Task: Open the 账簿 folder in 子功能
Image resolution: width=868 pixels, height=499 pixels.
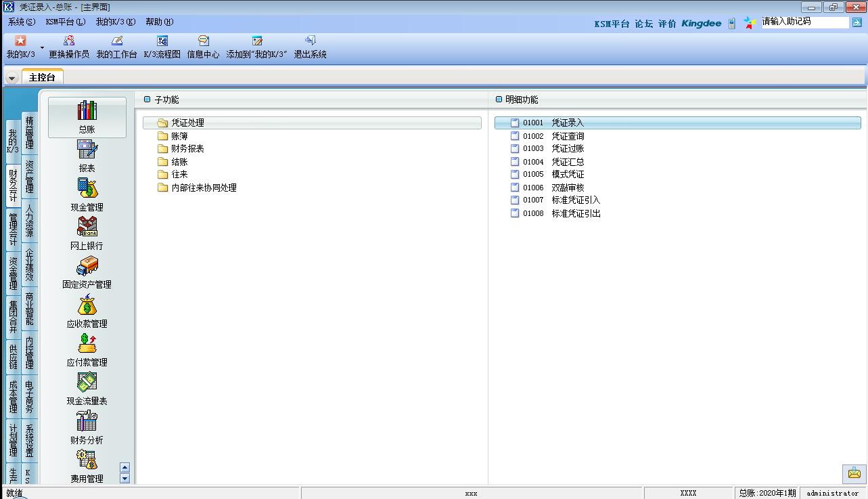Action: [179, 136]
